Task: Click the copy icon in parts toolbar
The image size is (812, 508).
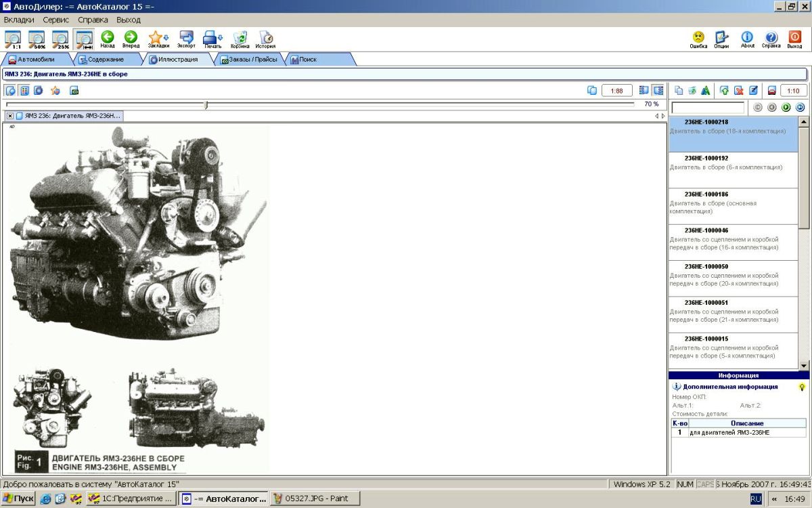Action: tap(679, 90)
